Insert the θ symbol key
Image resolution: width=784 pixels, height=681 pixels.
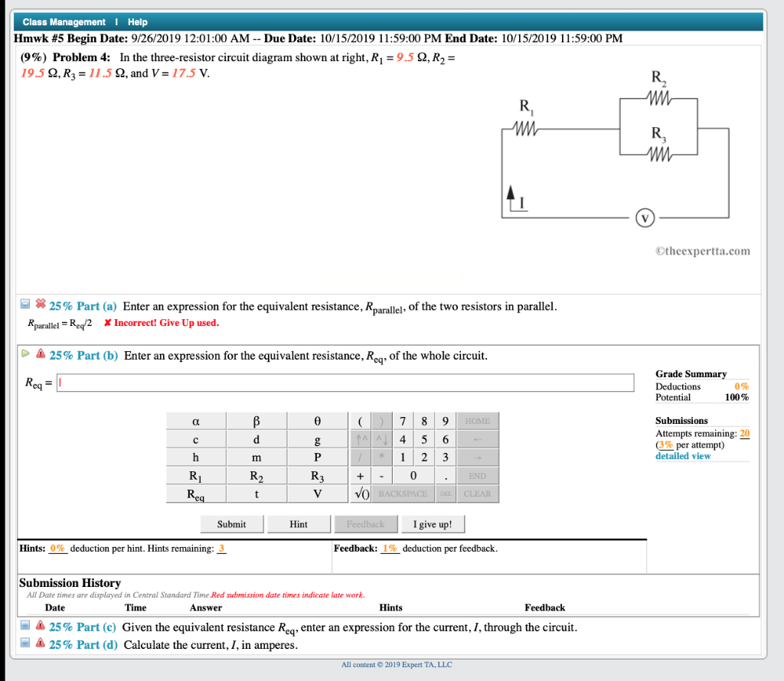(317, 420)
